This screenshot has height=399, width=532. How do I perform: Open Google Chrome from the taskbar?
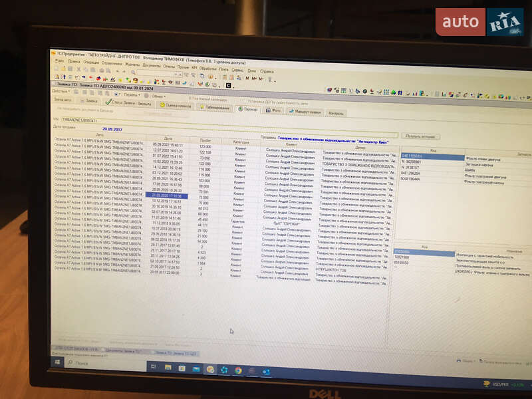237,370
